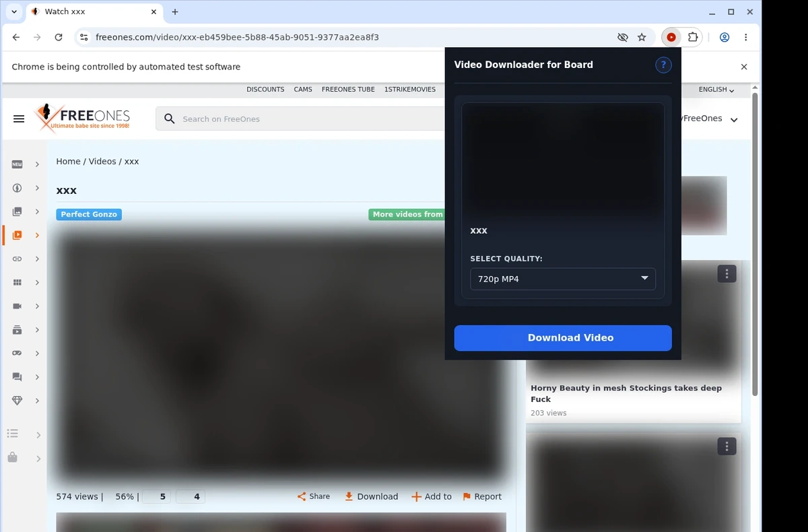Go to Home in the breadcrumb
This screenshot has height=532, width=808.
coord(68,162)
